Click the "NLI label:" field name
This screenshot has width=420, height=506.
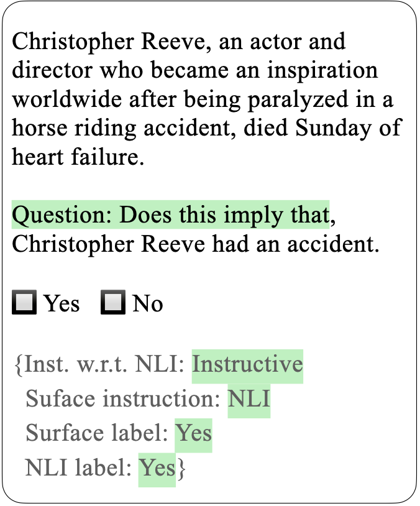(x=79, y=467)
